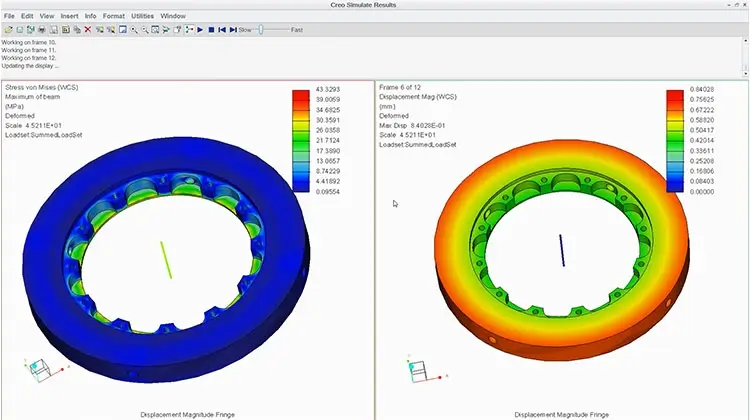
Task: Stop the animation playback
Action: [211, 30]
